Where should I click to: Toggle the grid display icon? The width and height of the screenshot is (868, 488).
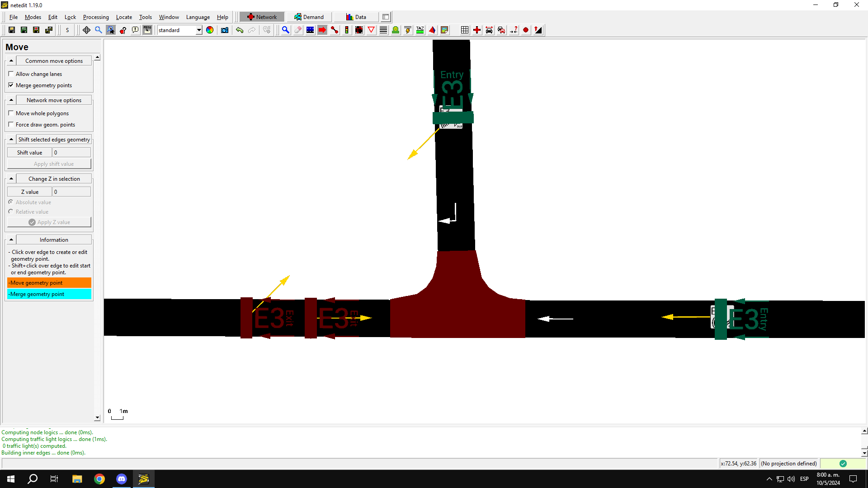pos(465,30)
